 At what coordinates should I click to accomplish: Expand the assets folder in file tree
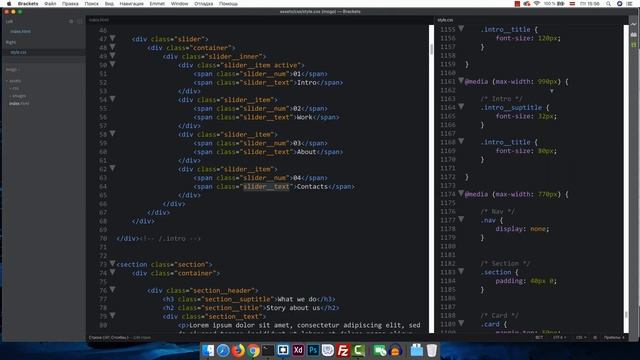pos(15,81)
